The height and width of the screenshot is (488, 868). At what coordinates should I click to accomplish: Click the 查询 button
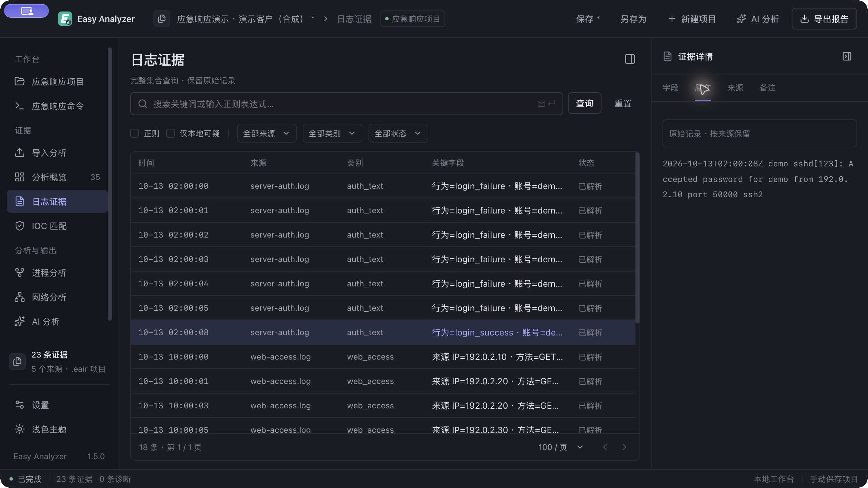585,103
